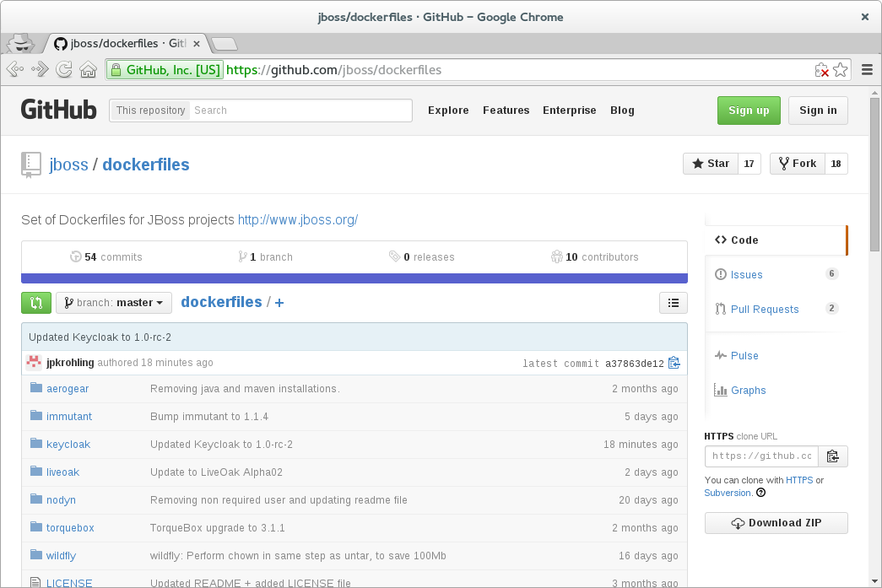This screenshot has height=588, width=882.
Task: Click the file list view icon
Action: pyautogui.click(x=673, y=302)
